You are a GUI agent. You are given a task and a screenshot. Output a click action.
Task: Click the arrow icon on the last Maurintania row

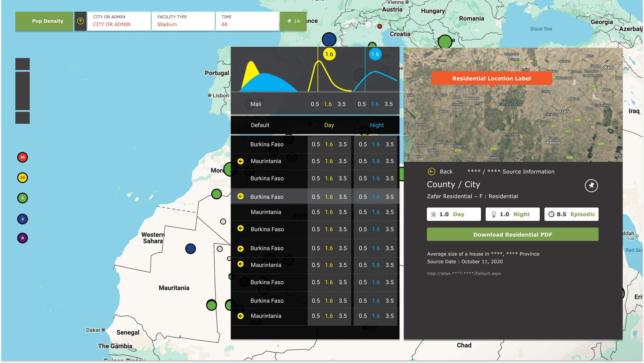[x=240, y=316]
